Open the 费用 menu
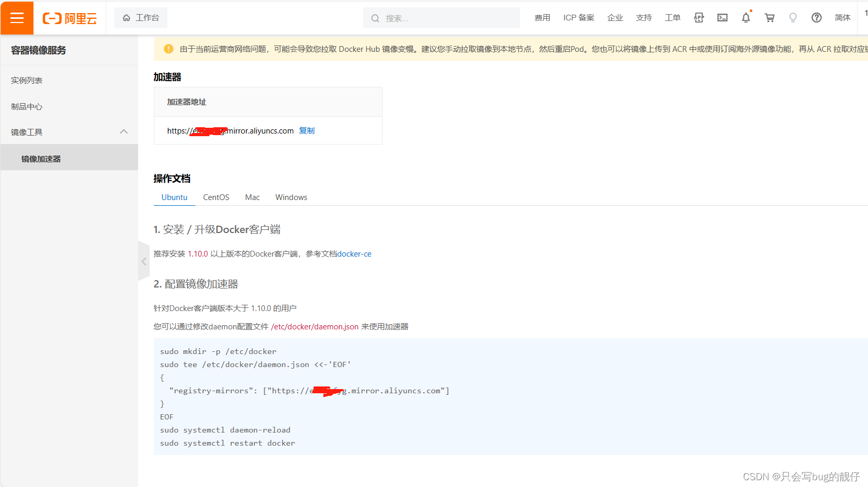Screen dimensions: 868x487 [542, 18]
